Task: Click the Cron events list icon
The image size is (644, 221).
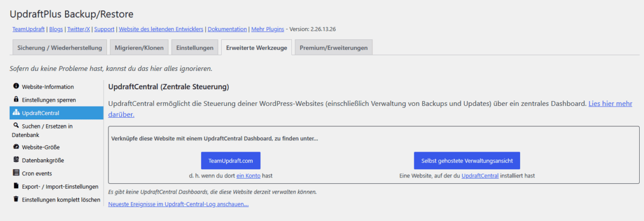Action: [x=16, y=173]
